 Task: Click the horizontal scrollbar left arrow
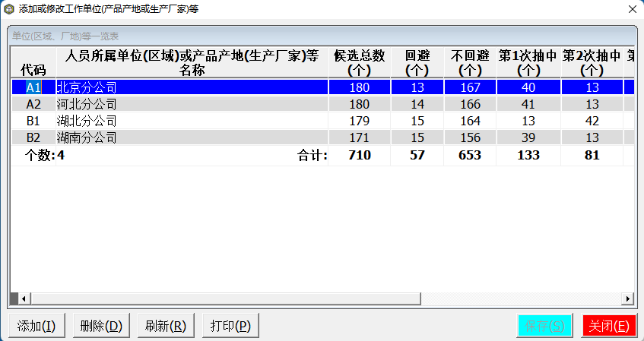pos(24,298)
